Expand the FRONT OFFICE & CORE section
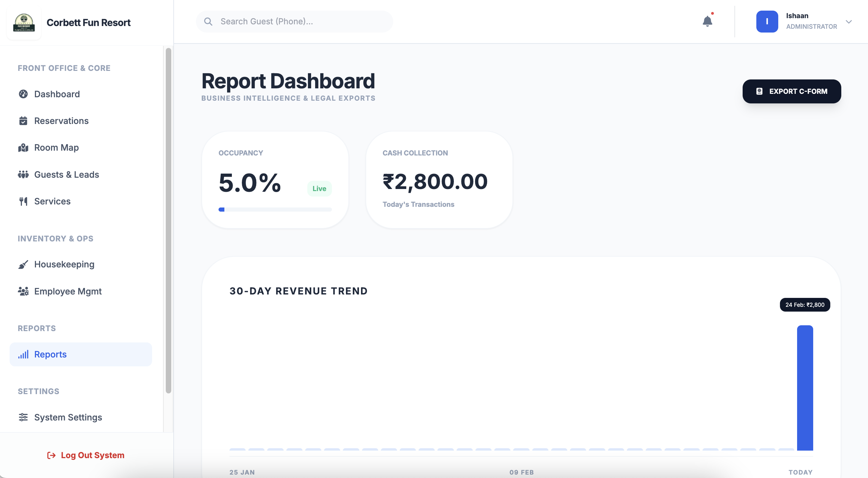Viewport: 868px width, 478px height. [64, 68]
